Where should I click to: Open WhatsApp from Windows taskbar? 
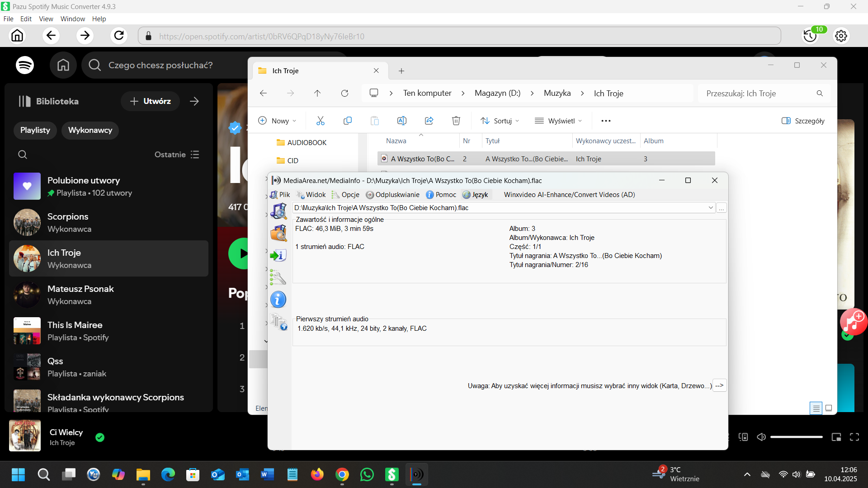click(367, 474)
